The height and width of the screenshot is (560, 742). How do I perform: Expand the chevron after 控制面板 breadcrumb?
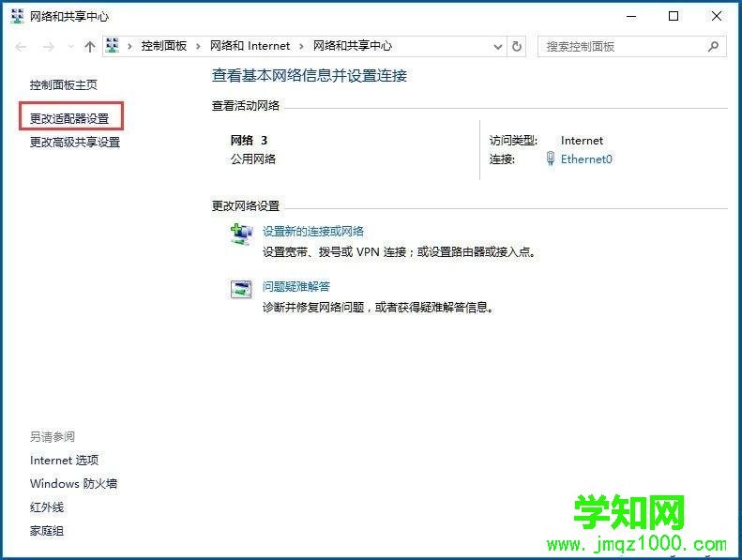click(198, 46)
